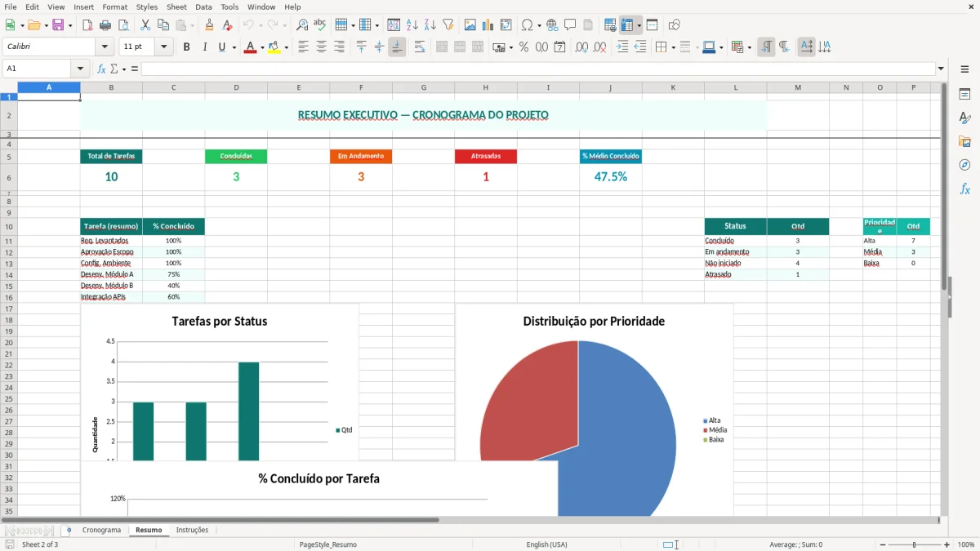Zoom out with the minus button
This screenshot has width=980, height=551.
pos(883,544)
